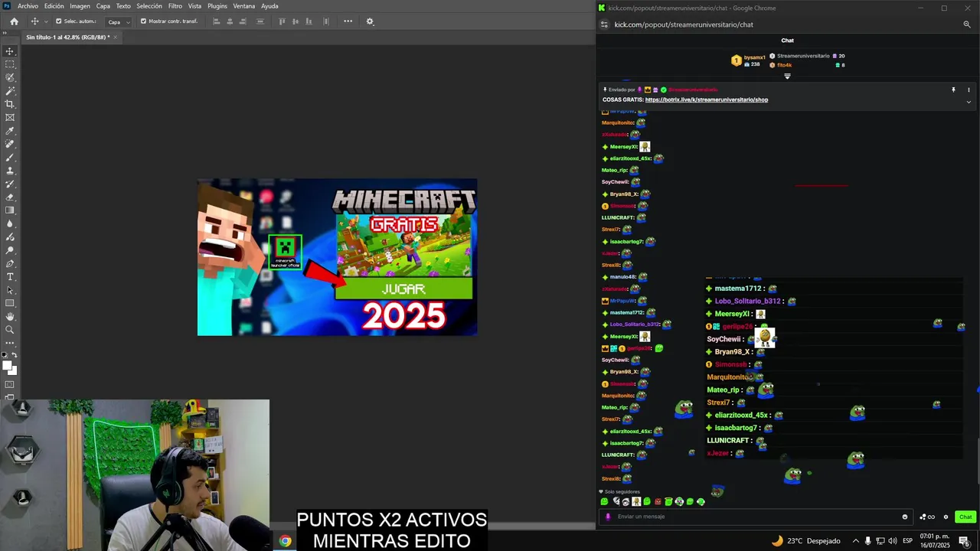The image size is (980, 551).
Task: Open options bar gear settings
Action: (370, 21)
